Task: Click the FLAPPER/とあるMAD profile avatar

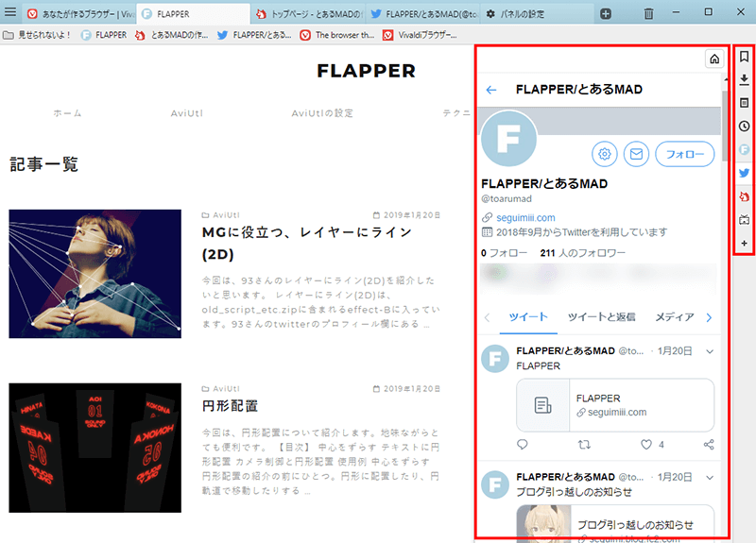Action: [x=509, y=138]
